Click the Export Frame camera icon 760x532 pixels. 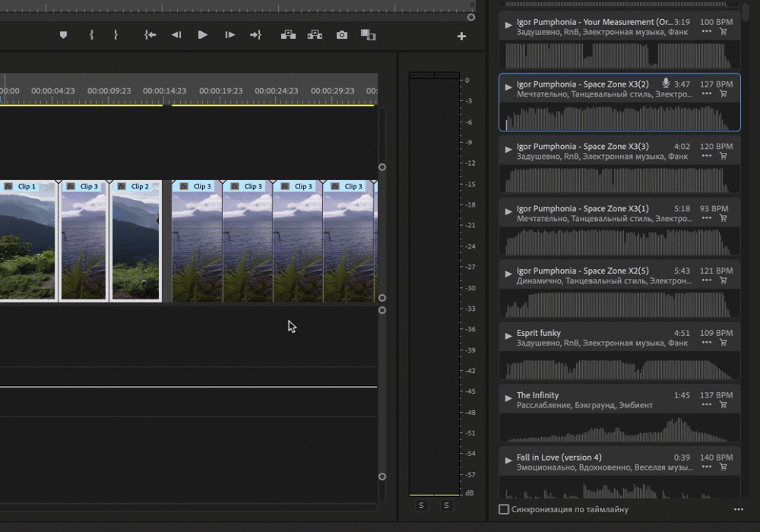click(342, 35)
